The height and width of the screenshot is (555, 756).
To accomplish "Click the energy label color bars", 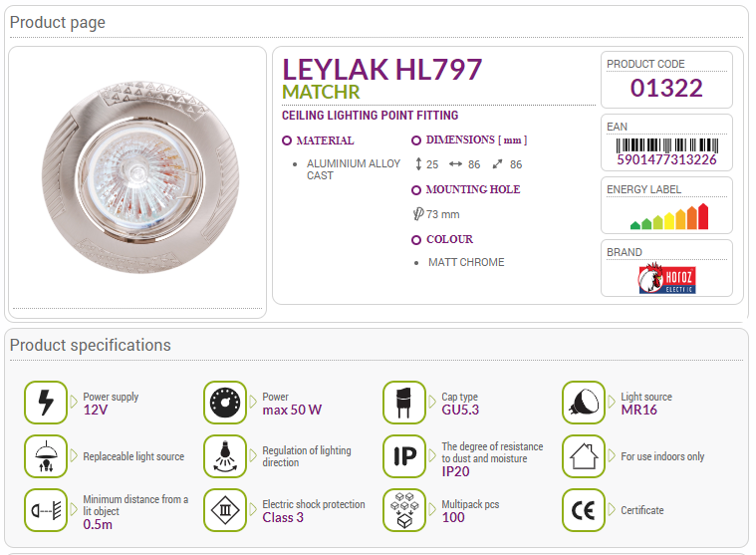I will [x=669, y=216].
